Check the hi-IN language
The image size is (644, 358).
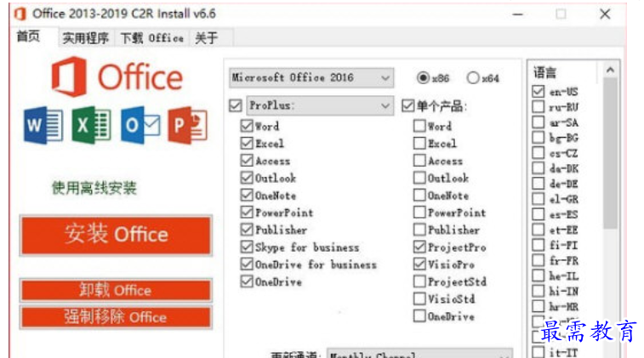[x=538, y=291]
